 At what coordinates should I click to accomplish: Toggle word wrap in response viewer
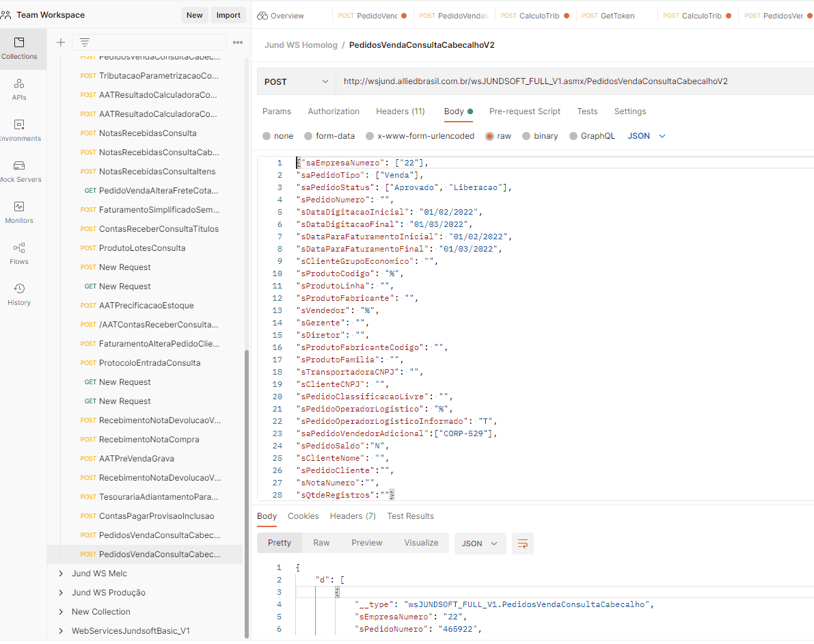523,544
